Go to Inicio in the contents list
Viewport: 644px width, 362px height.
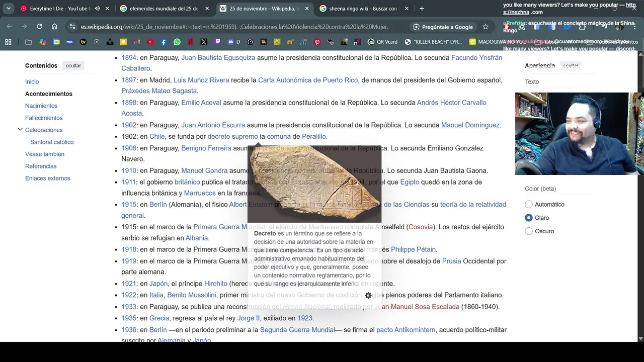[32, 81]
